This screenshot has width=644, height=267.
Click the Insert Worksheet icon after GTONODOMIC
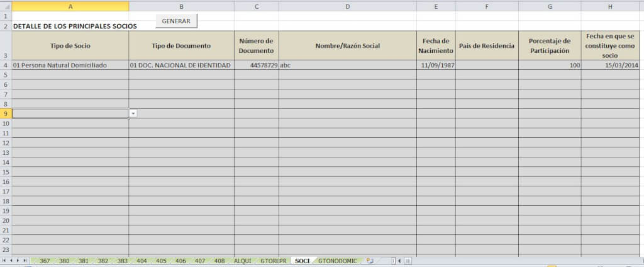(370, 261)
